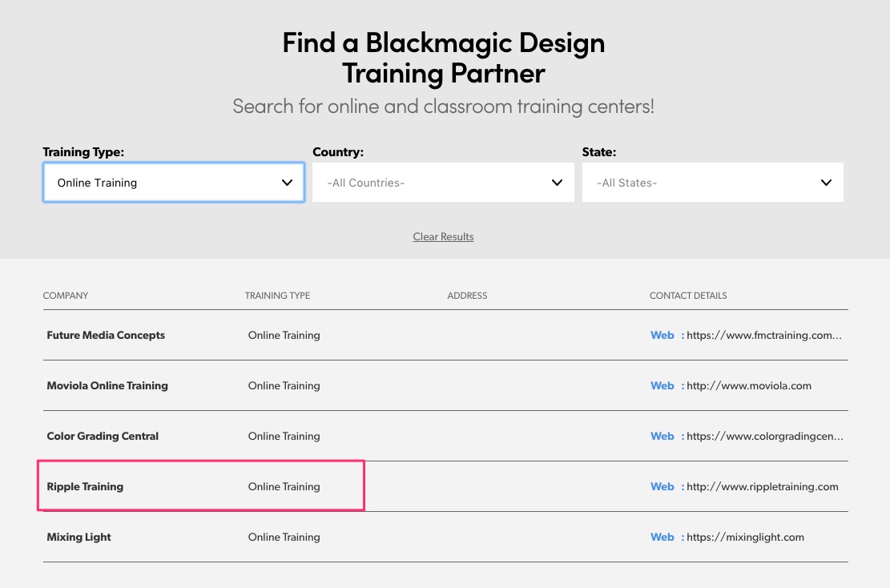
Task: Click the CONTACT DETAILS column header
Action: [688, 296]
